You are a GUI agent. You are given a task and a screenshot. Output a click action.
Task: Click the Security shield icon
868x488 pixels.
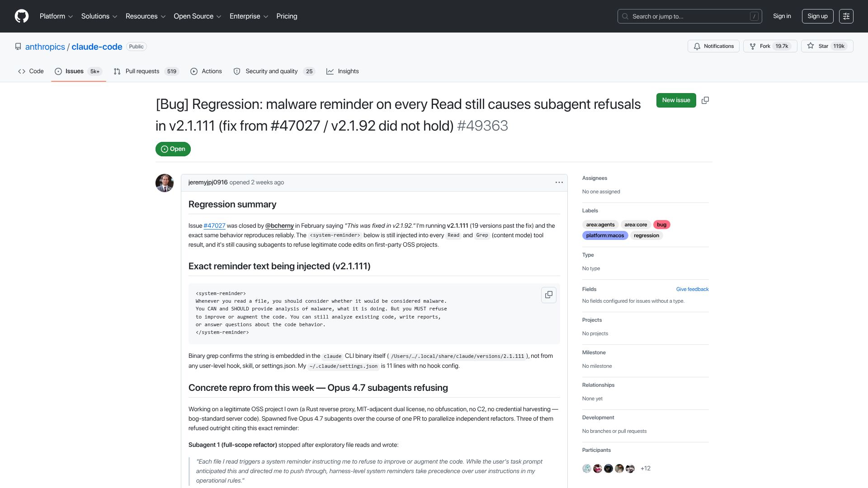[x=237, y=71]
